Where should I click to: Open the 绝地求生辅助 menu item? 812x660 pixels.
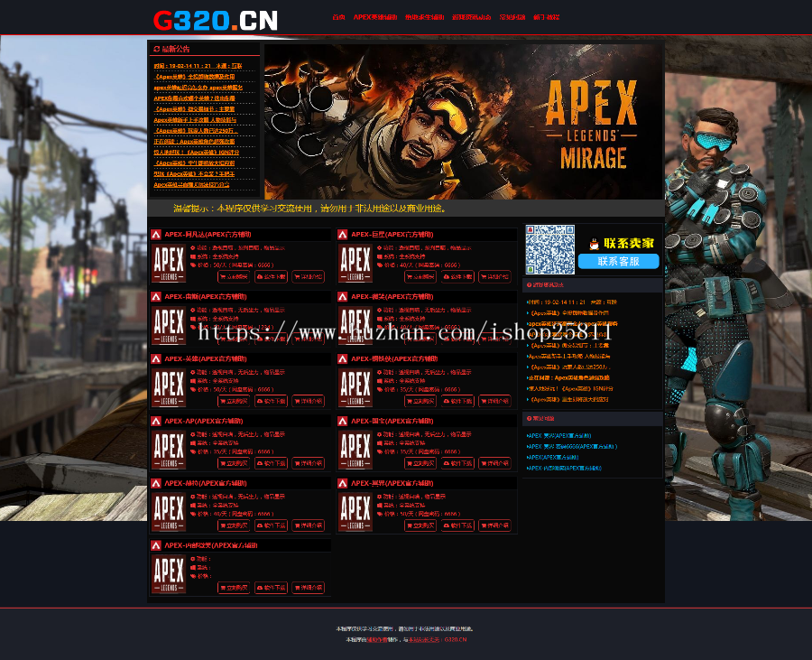coord(425,17)
